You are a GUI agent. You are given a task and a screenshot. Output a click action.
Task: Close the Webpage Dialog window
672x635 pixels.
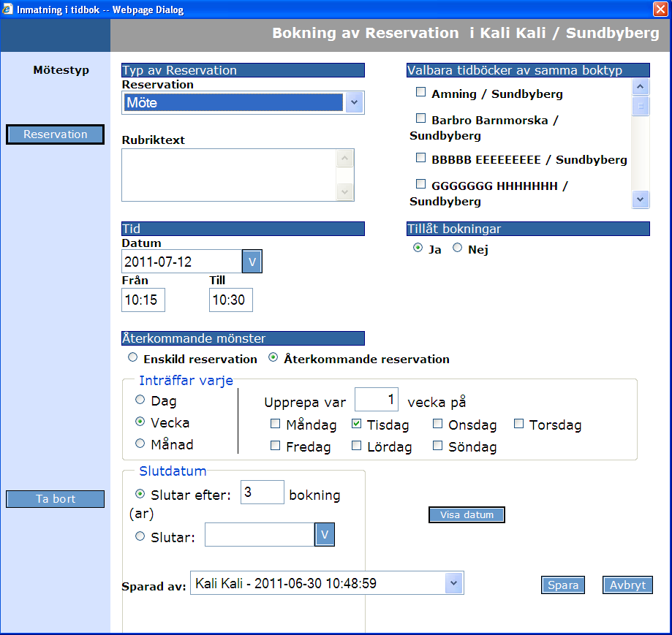click(660, 9)
